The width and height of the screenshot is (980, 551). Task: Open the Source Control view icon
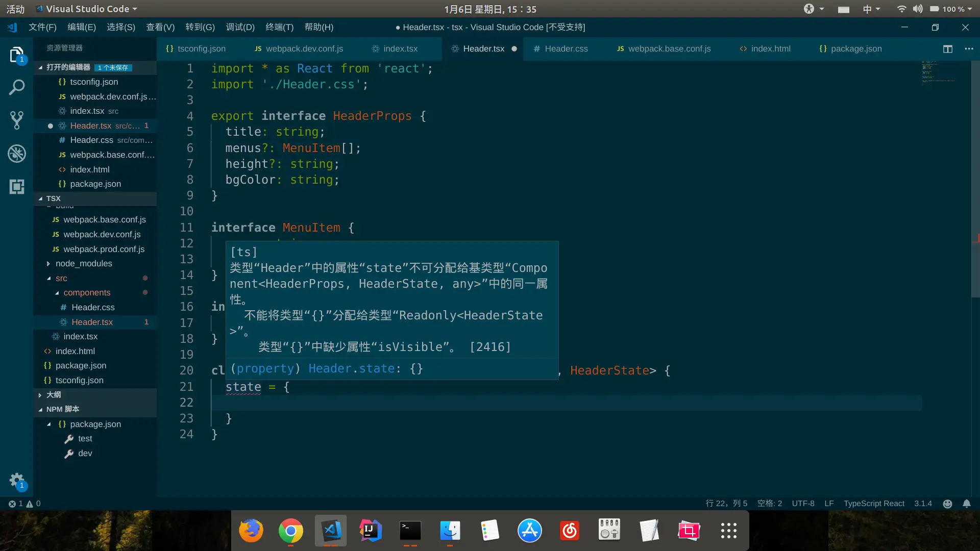[x=16, y=120]
